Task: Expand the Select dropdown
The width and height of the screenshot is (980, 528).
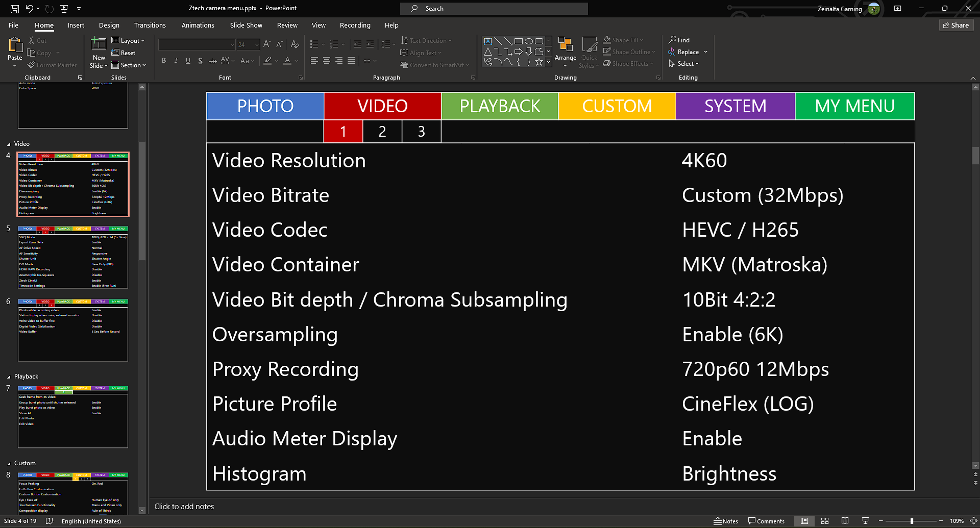Action: coord(683,64)
